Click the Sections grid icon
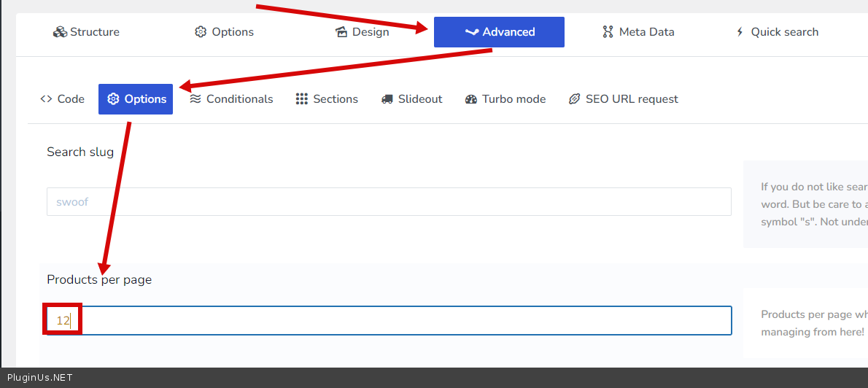868x388 pixels. pyautogui.click(x=301, y=99)
